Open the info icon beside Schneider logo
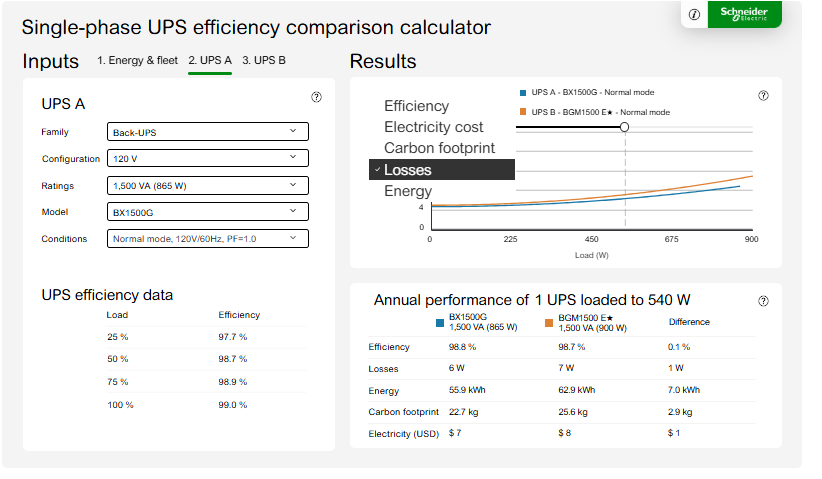822x479 pixels. click(694, 14)
